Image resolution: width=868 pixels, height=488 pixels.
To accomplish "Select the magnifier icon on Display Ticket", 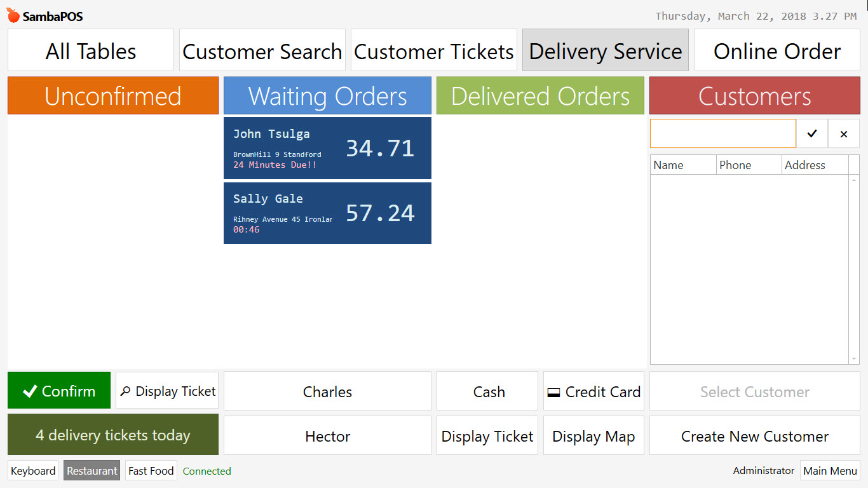I will pos(125,390).
